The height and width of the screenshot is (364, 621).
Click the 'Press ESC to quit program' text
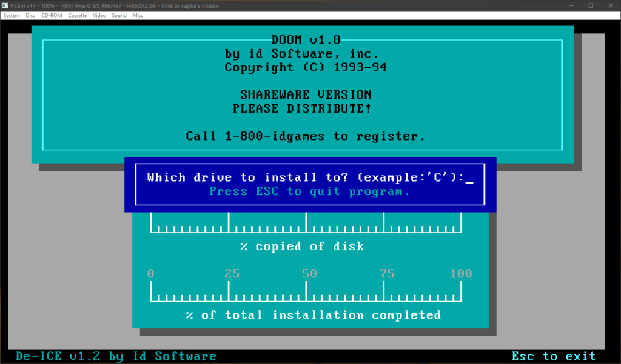tap(309, 191)
